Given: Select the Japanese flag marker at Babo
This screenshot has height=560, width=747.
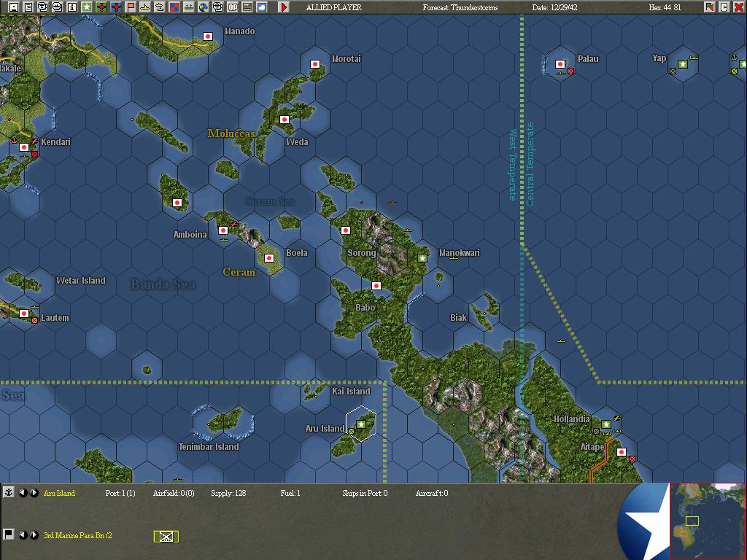Looking at the screenshot, I should click(376, 286).
